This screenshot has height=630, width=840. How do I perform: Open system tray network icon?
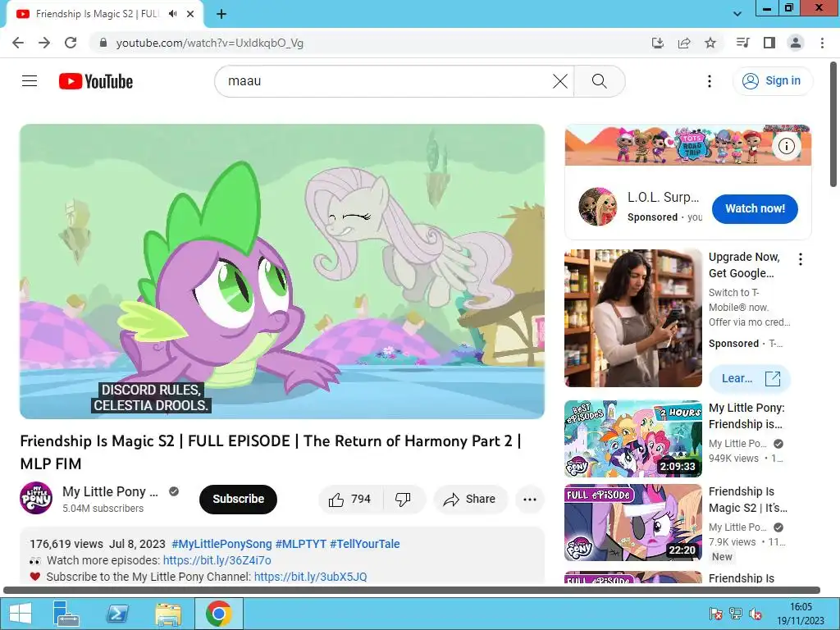click(x=736, y=614)
